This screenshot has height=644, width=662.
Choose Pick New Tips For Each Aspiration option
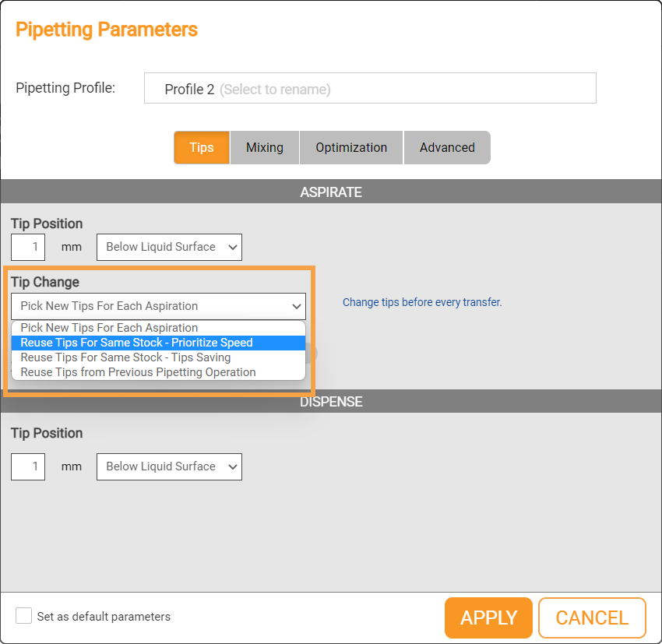point(109,328)
